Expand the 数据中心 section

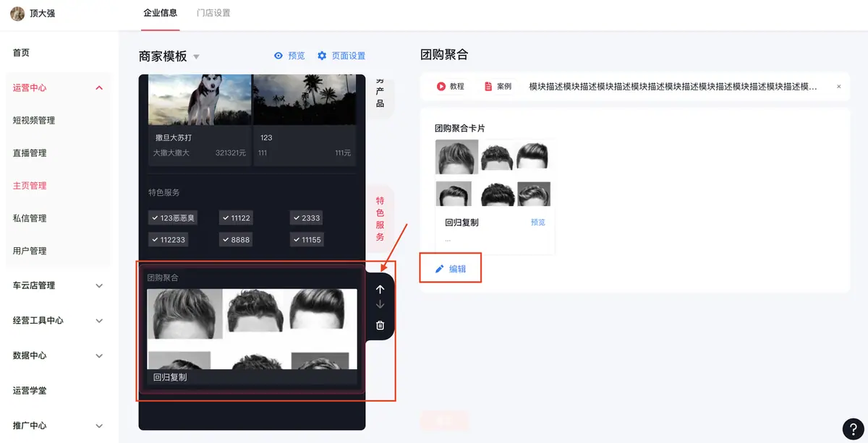pos(99,356)
